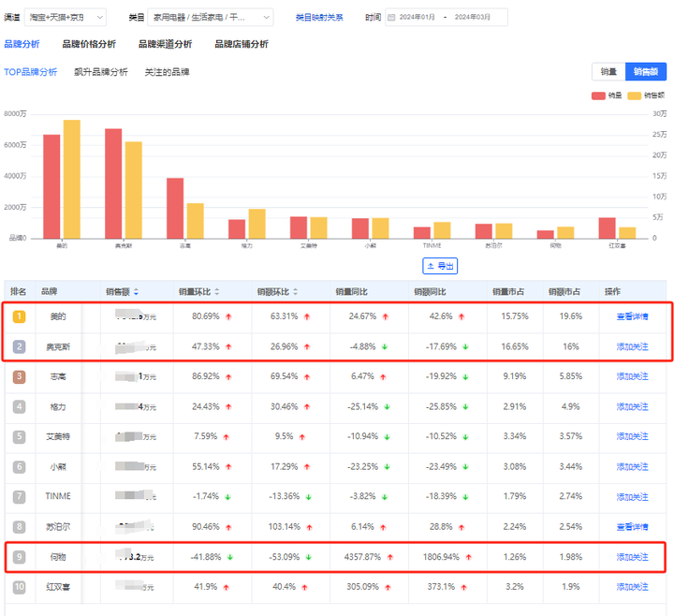Image resolution: width=674 pixels, height=616 pixels.
Task: Open the 类目 category dropdown
Action: click(x=211, y=17)
